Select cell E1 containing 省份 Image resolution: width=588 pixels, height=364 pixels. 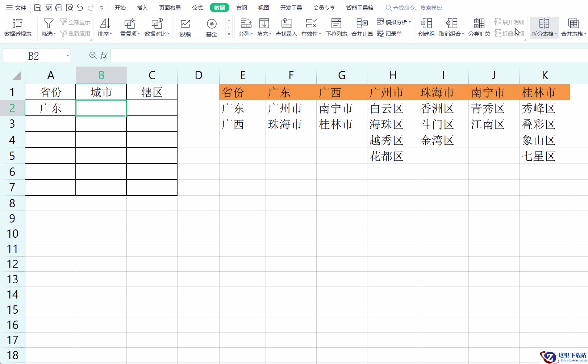242,92
